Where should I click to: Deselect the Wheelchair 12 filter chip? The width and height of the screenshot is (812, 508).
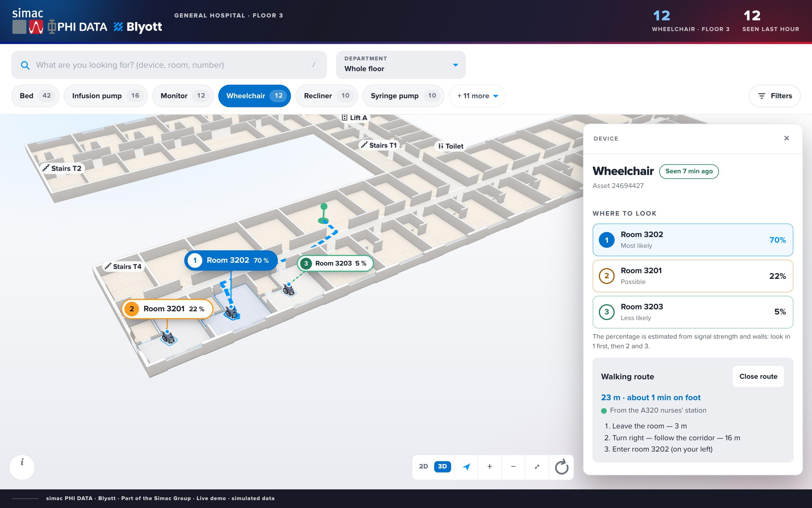click(x=255, y=96)
